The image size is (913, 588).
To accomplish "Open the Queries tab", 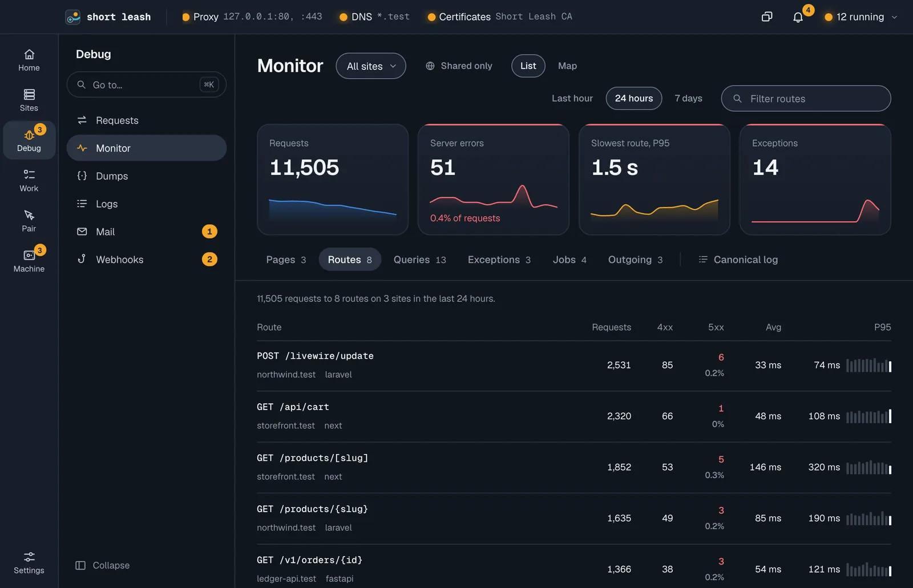I will [420, 259].
